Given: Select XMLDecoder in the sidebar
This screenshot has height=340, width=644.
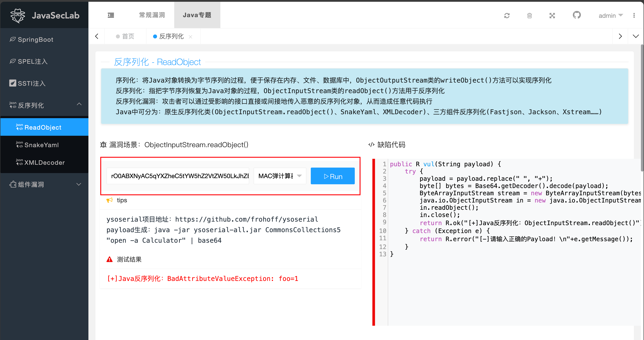Looking at the screenshot, I should point(44,162).
